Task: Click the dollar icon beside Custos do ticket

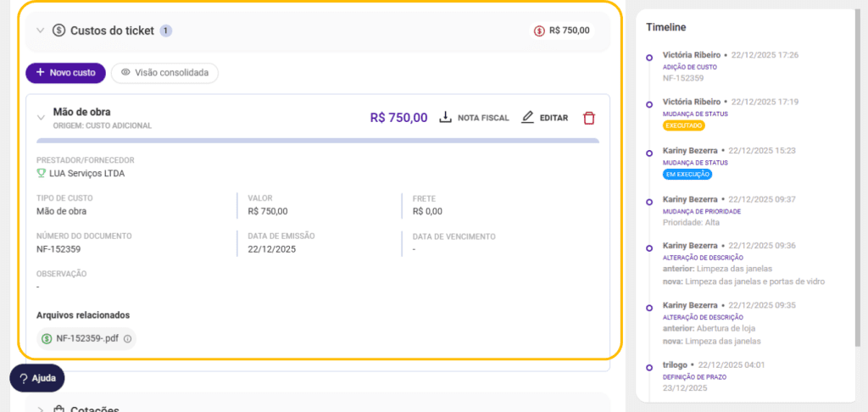Action: [x=58, y=31]
